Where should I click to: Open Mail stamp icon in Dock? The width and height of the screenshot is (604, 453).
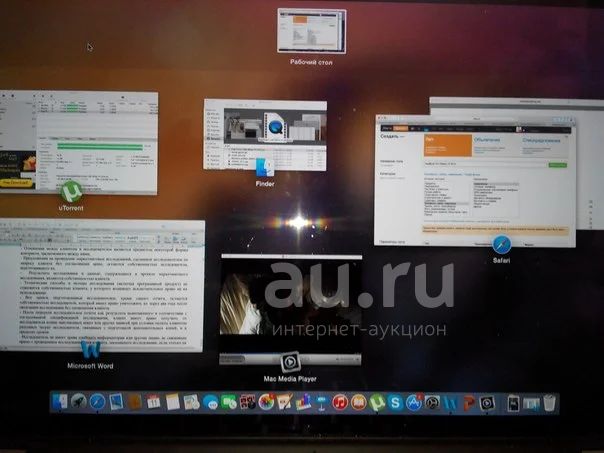(x=116, y=402)
